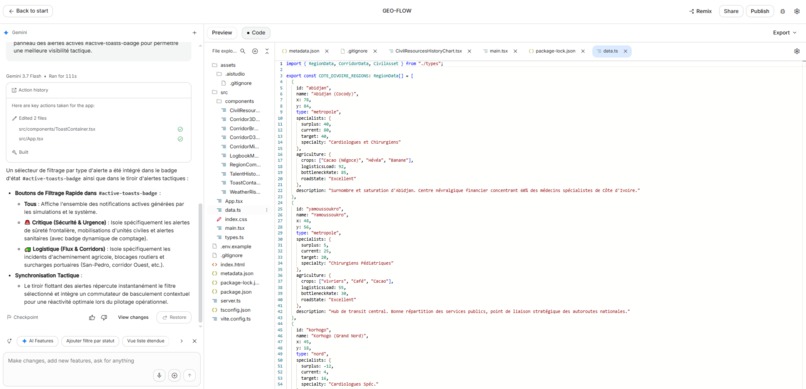Click the chat panel vertical scrollbar
This screenshot has height=389, width=806.
tap(201, 262)
